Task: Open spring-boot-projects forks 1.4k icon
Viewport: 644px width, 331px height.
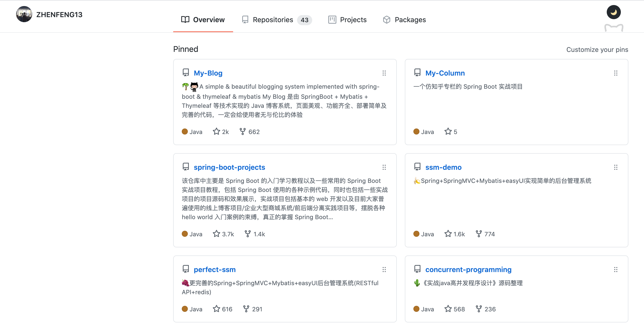Action: tap(247, 234)
